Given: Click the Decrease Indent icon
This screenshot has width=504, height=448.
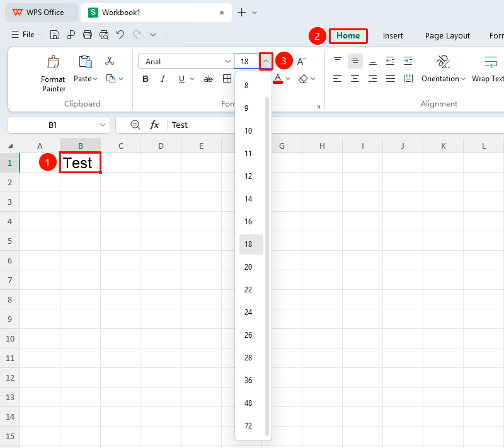Looking at the screenshot, I should pyautogui.click(x=390, y=60).
